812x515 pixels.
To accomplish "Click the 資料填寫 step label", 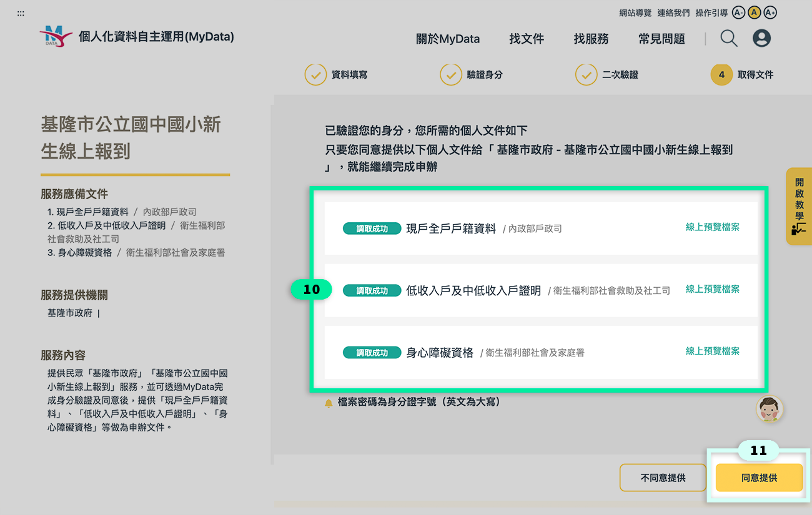I will (x=349, y=75).
